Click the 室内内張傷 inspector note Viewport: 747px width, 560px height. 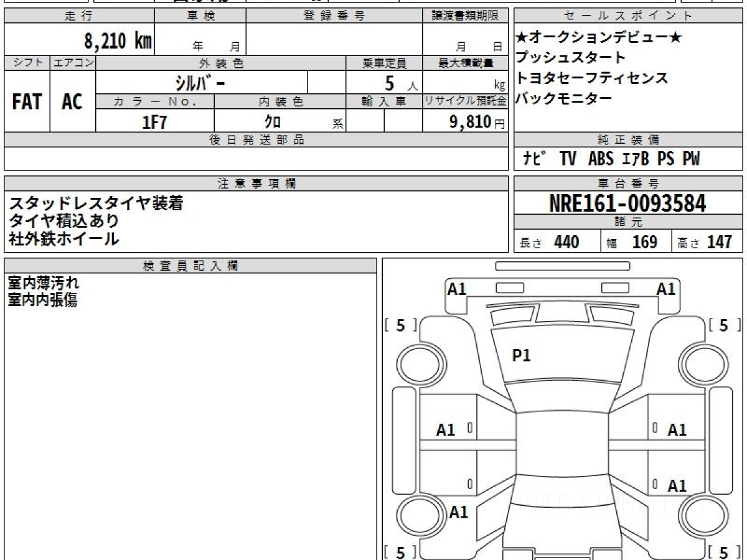(x=42, y=301)
